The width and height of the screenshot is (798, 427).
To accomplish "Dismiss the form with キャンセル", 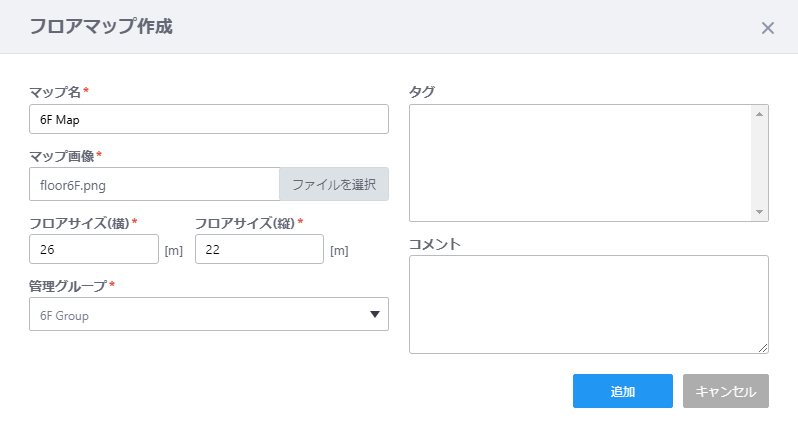I will pos(726,391).
